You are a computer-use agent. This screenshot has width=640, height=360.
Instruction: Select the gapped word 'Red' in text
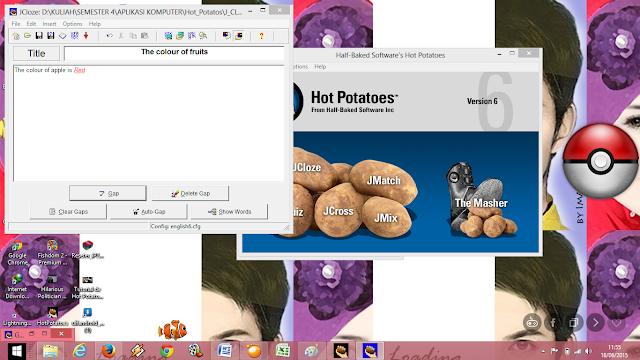click(80, 70)
